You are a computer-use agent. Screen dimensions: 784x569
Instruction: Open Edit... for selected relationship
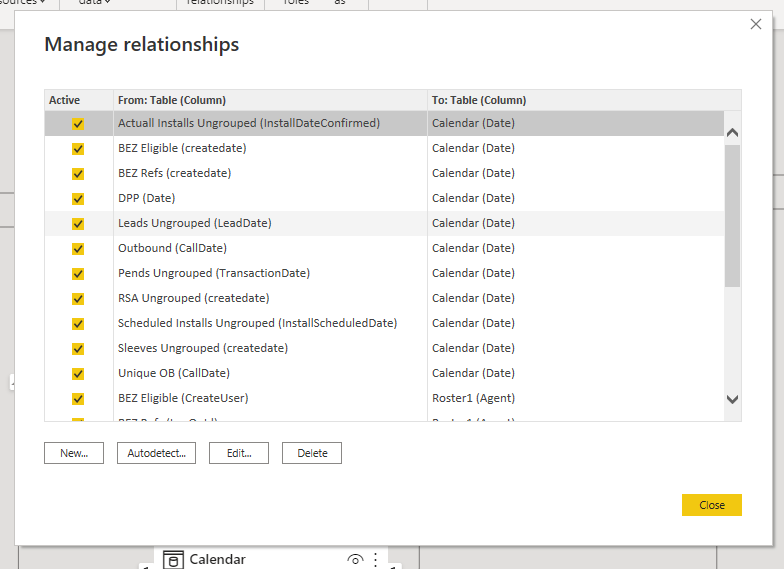tap(239, 453)
